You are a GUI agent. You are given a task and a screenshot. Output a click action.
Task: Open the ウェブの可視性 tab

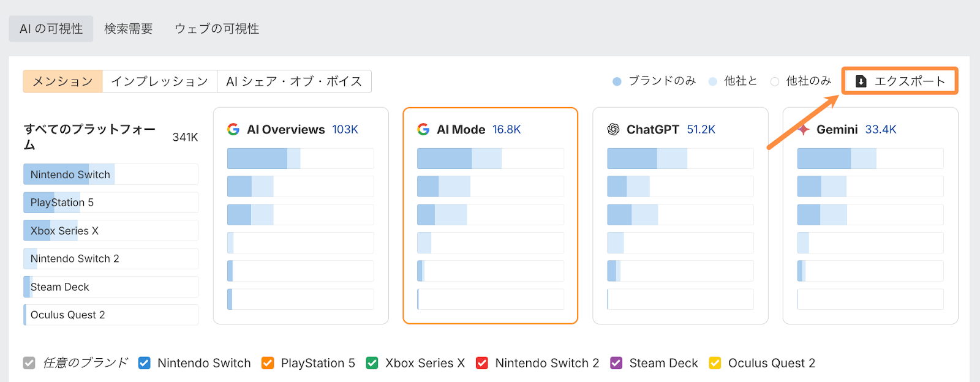217,29
